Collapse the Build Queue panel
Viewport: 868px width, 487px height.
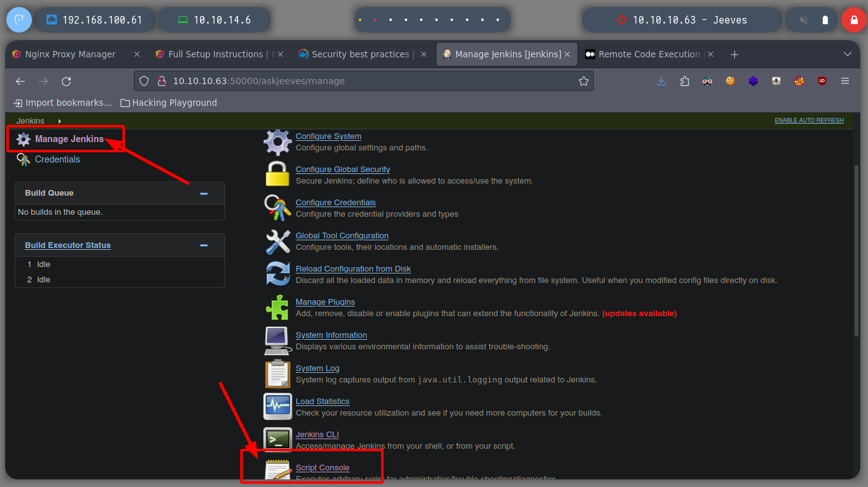204,193
